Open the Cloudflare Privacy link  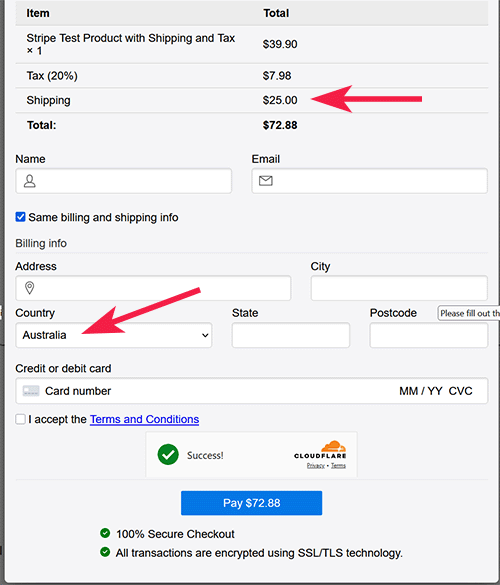tap(316, 466)
